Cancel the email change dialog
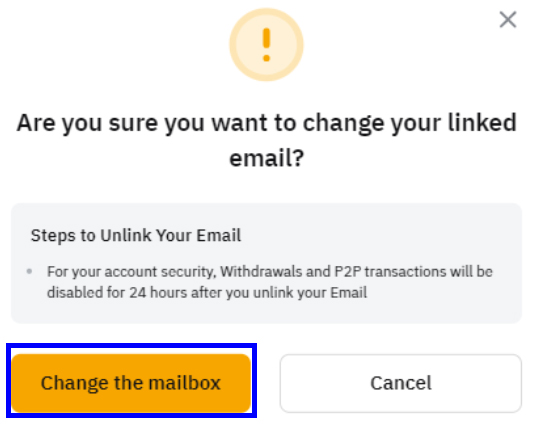The width and height of the screenshot is (540, 426). click(x=401, y=383)
